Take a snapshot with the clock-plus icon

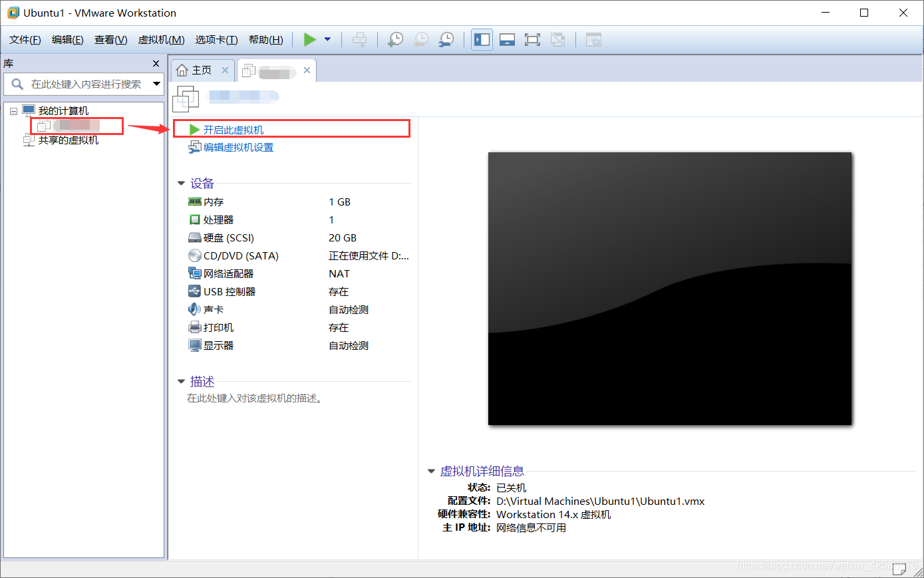[395, 40]
